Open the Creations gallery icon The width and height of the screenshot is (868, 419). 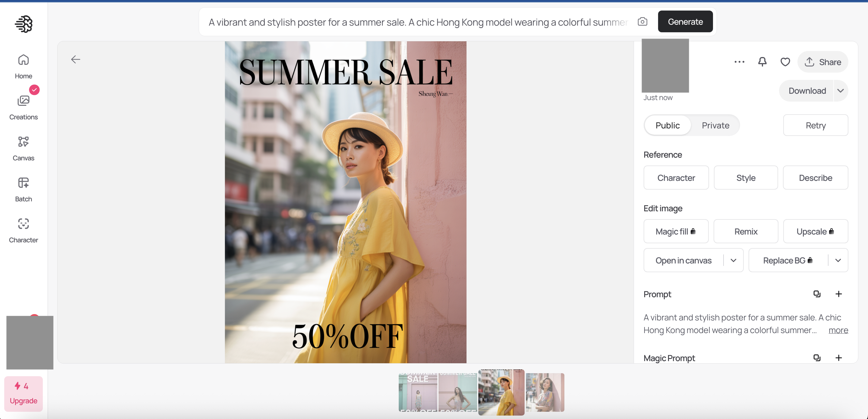(23, 101)
